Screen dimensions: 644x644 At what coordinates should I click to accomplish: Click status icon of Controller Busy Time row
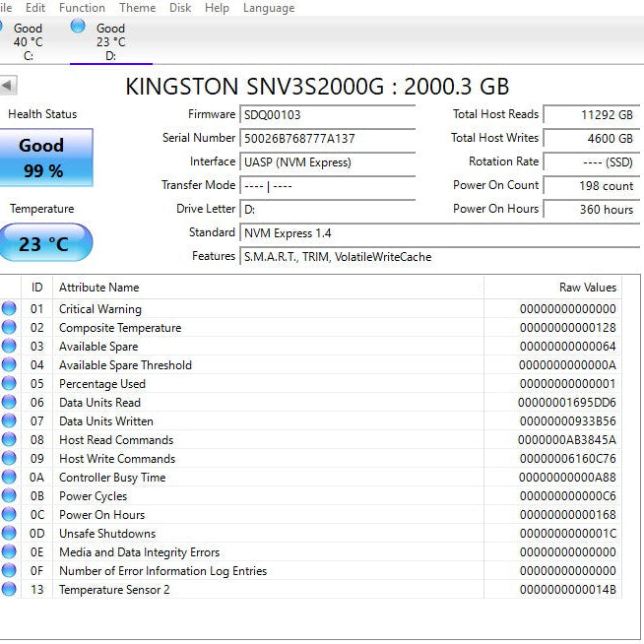[9, 477]
